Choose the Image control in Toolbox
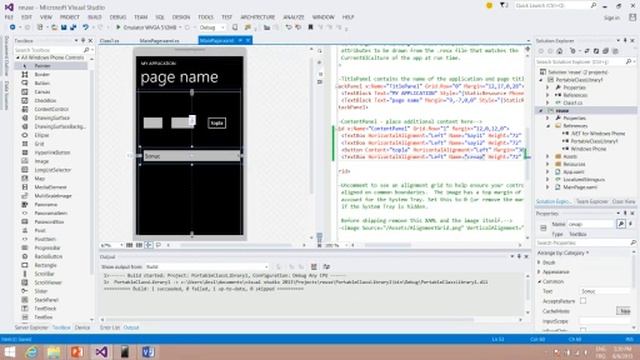This screenshot has height=360, width=640. [x=42, y=161]
